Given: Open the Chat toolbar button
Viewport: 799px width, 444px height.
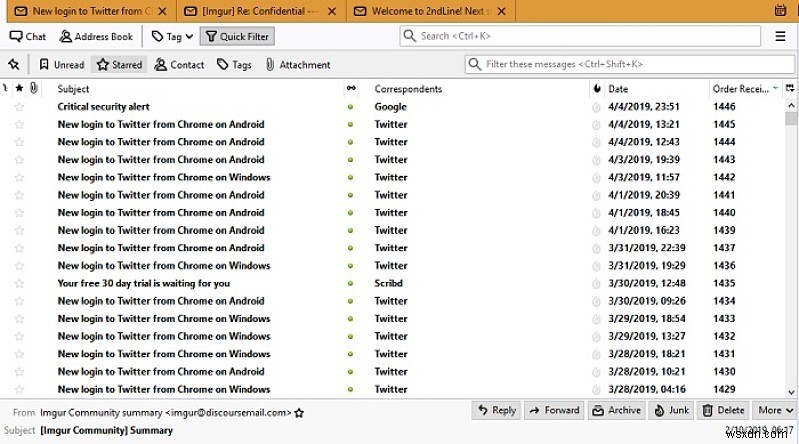Looking at the screenshot, I should point(28,36).
